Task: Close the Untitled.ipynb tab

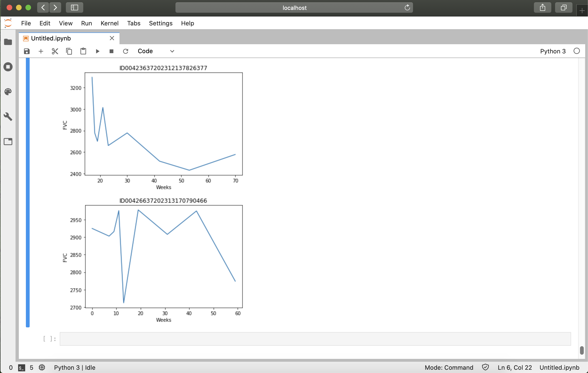Action: tap(112, 38)
